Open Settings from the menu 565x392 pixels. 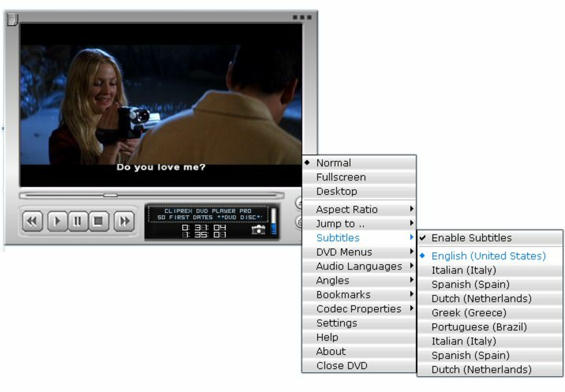[336, 323]
